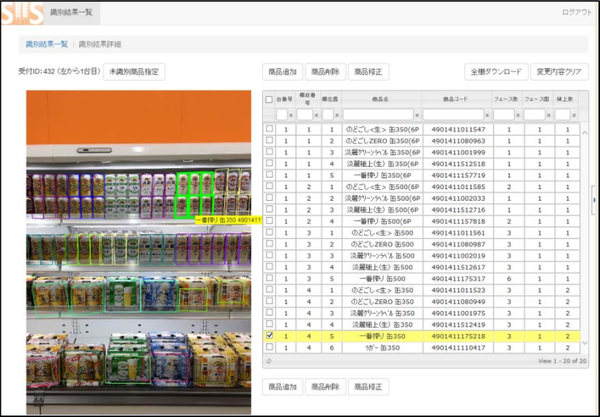The image size is (600, 417).
Task: Click the SIS logo
Action: (22, 14)
